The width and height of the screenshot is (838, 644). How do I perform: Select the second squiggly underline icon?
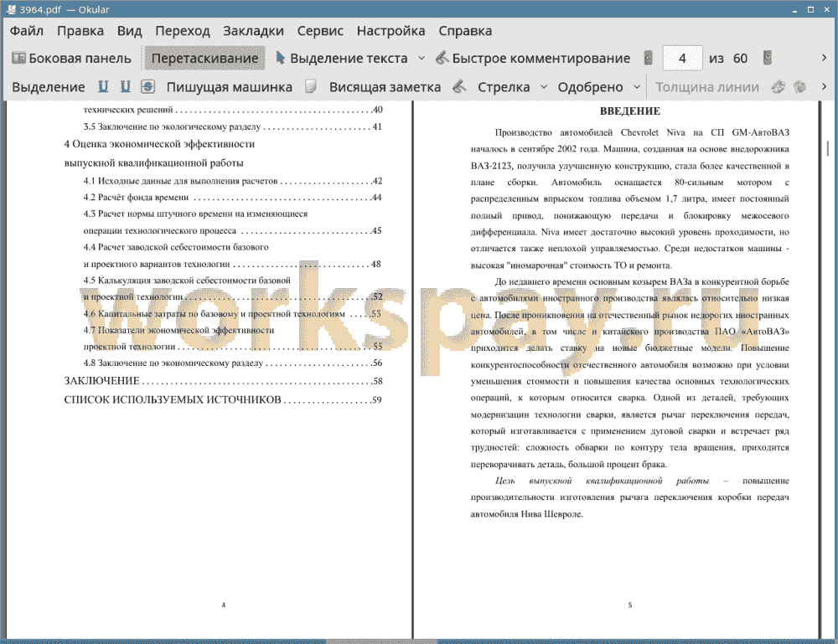[125, 86]
